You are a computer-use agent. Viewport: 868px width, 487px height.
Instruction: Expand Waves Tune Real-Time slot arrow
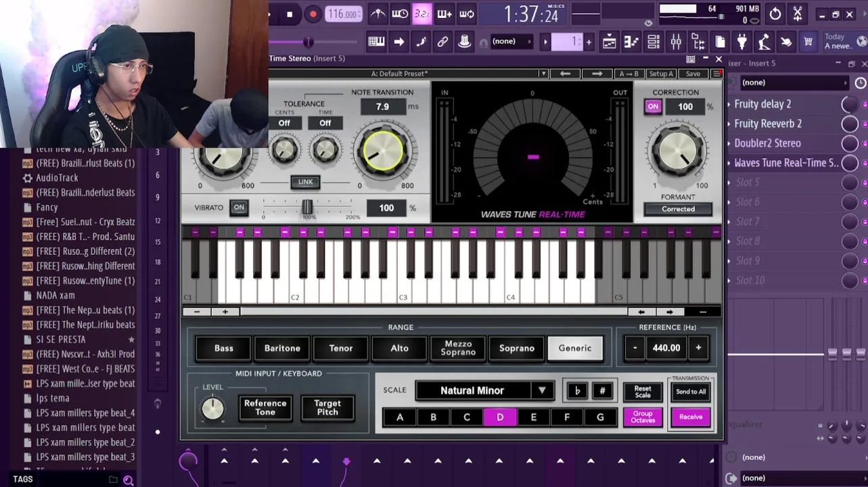point(729,163)
